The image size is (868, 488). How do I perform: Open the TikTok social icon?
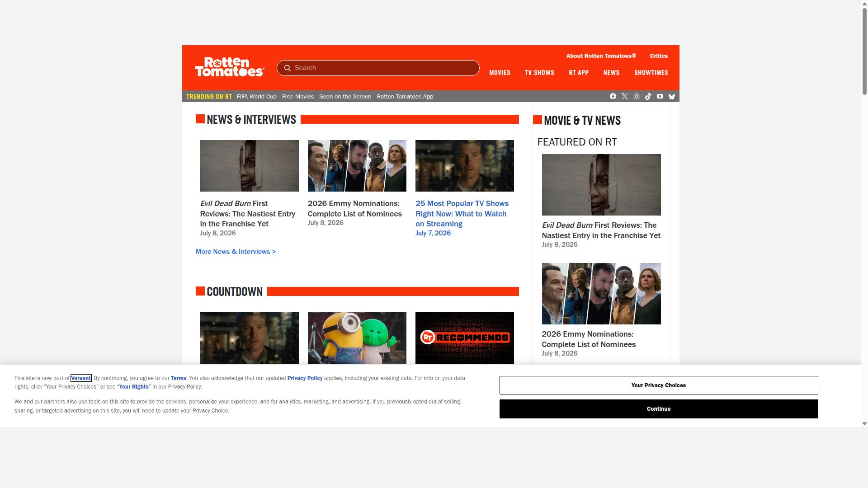pyautogui.click(x=648, y=96)
